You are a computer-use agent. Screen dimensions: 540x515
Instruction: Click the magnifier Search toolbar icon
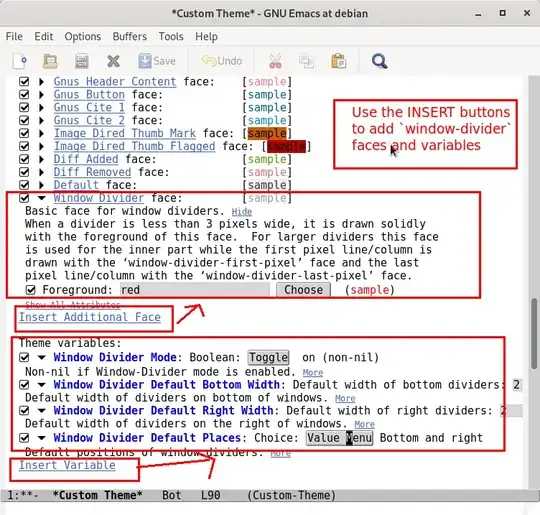tap(380, 61)
